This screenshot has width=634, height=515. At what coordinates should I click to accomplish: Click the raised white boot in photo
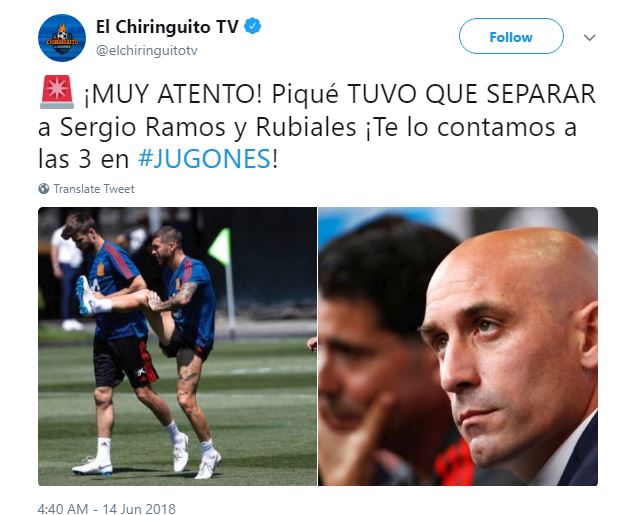click(85, 295)
